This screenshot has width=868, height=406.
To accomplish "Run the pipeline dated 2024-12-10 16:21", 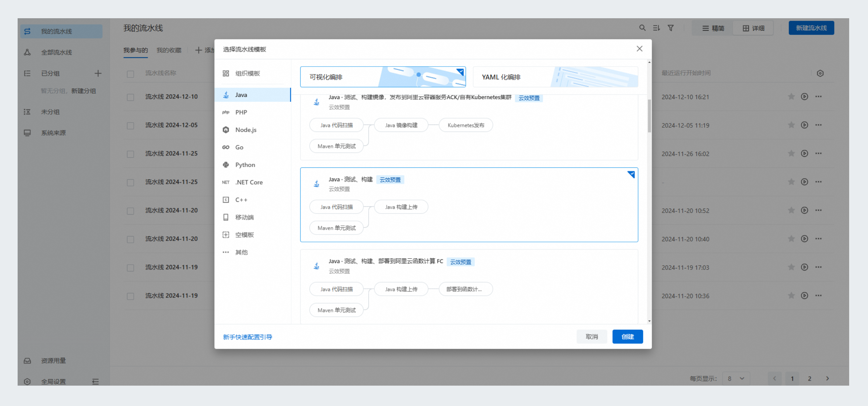I will [804, 97].
